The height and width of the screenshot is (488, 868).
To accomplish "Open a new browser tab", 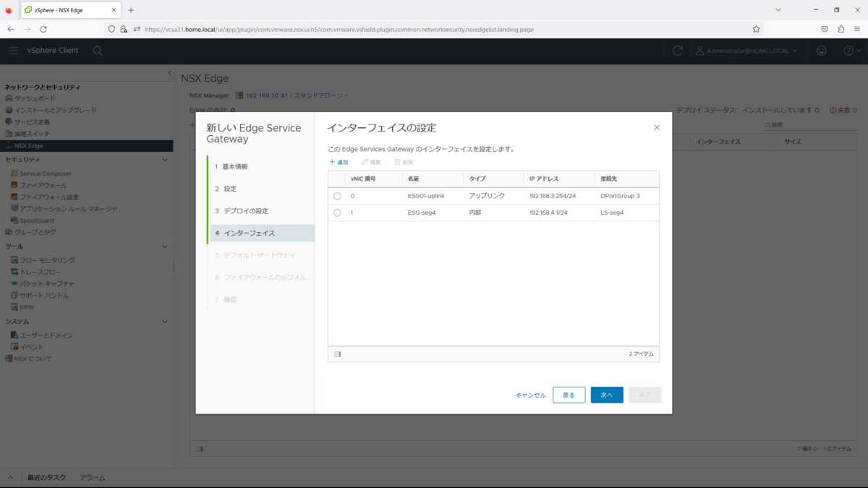I will point(131,10).
